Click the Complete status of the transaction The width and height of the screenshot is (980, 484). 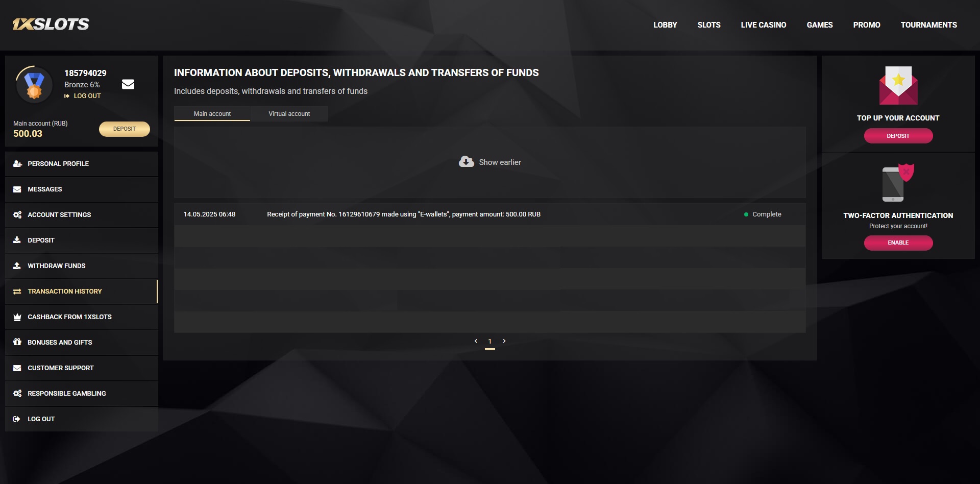pos(763,214)
